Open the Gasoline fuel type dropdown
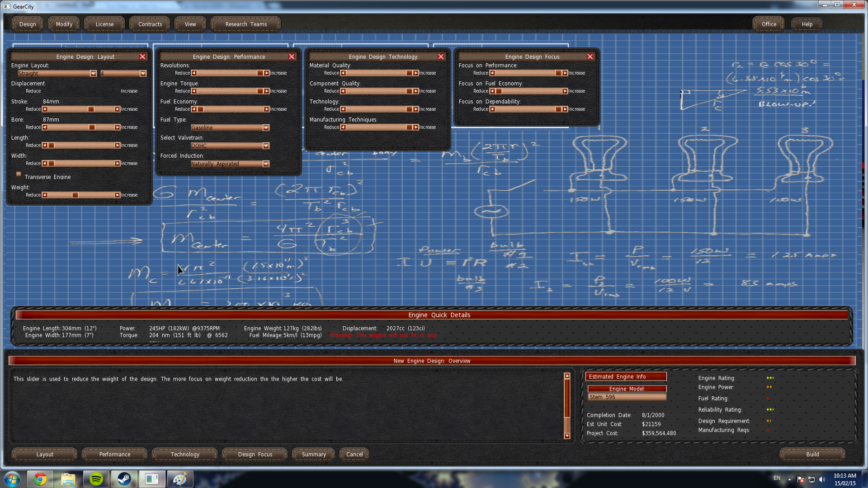868x488 pixels. pyautogui.click(x=266, y=128)
